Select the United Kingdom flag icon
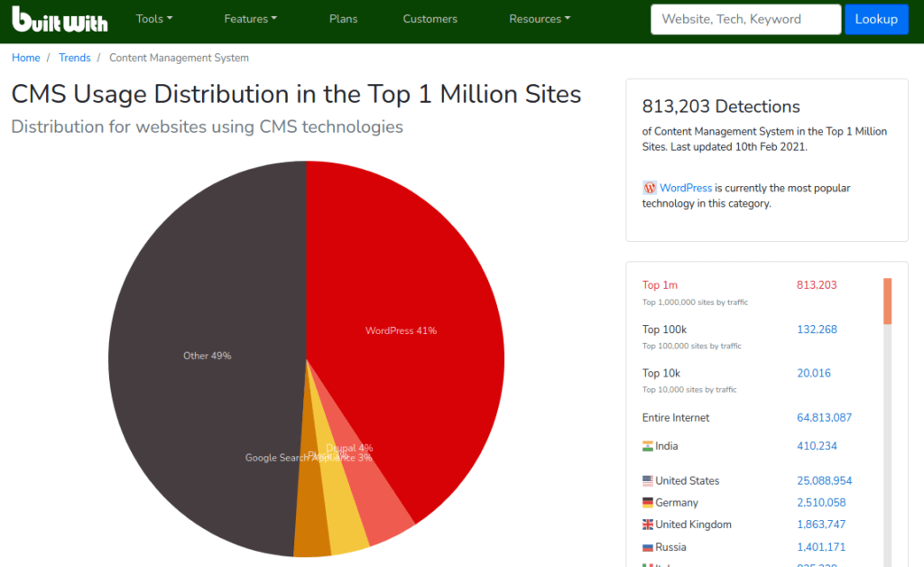The width and height of the screenshot is (924, 567). pos(649,525)
